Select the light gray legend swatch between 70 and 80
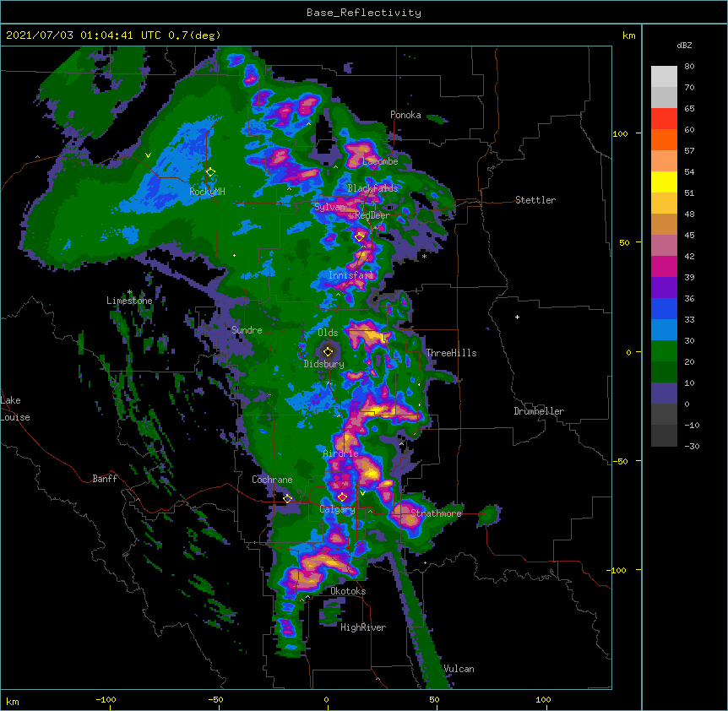 [664, 77]
